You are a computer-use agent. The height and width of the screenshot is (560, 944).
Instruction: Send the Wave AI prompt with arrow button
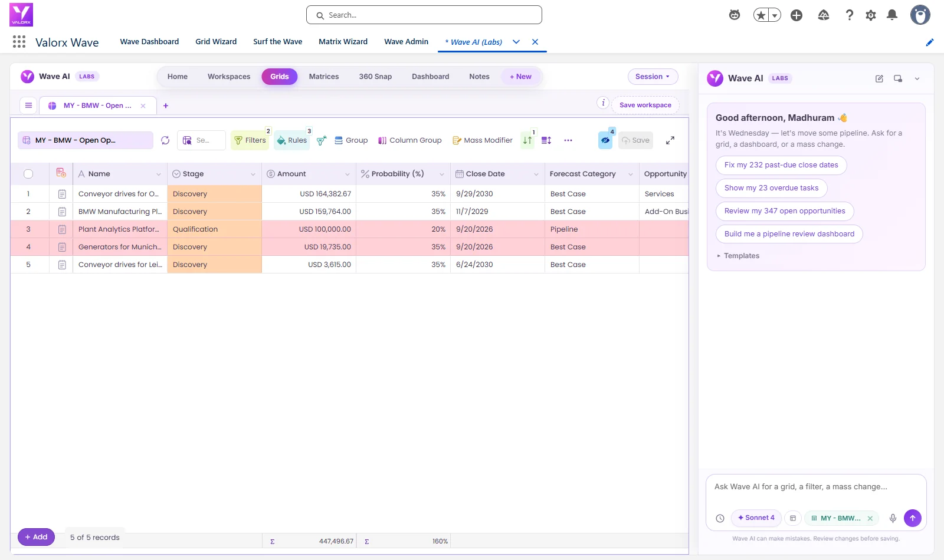click(913, 518)
